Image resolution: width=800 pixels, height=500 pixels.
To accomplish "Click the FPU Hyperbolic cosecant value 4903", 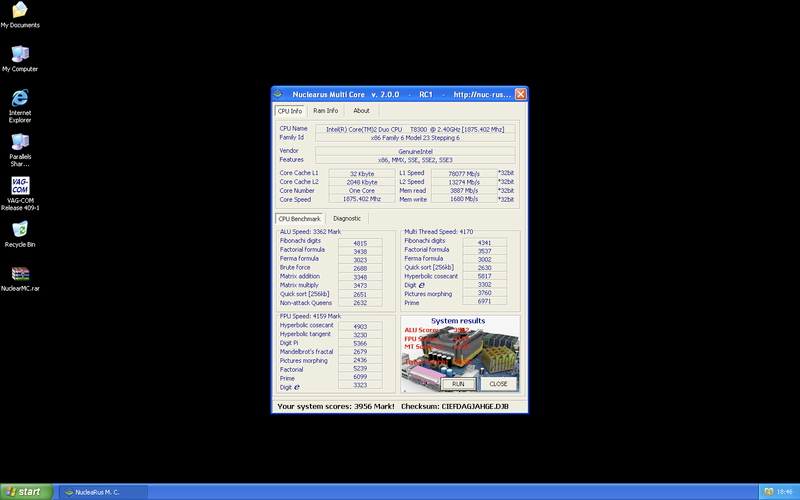I will pos(360,327).
